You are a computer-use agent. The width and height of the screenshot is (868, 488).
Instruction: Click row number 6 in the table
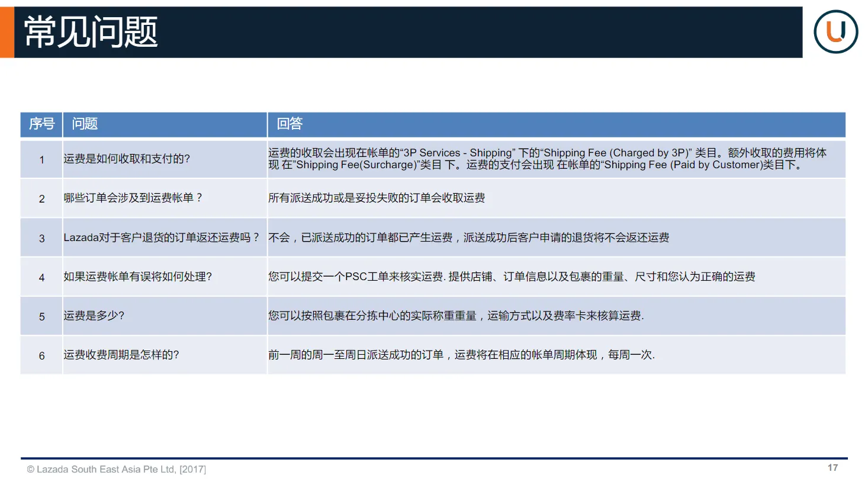(x=41, y=355)
